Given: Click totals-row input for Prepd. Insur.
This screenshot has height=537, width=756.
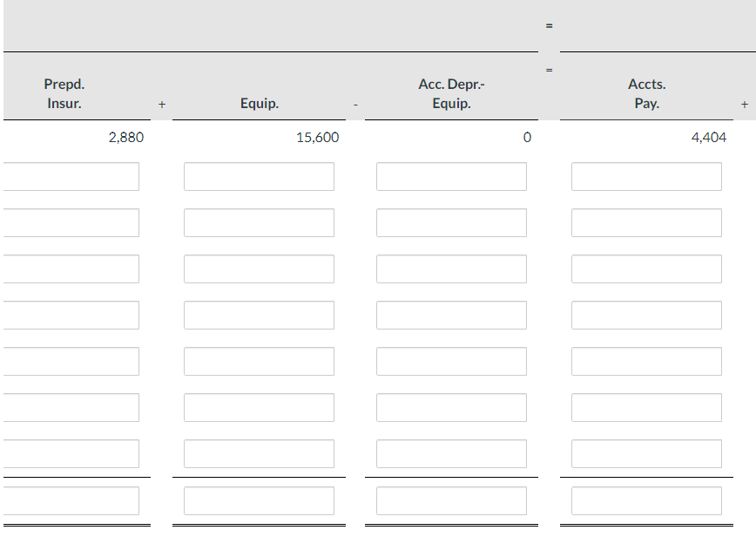Looking at the screenshot, I should click(71, 500).
